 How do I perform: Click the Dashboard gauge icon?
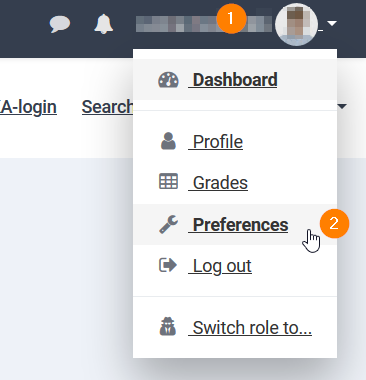pos(168,80)
